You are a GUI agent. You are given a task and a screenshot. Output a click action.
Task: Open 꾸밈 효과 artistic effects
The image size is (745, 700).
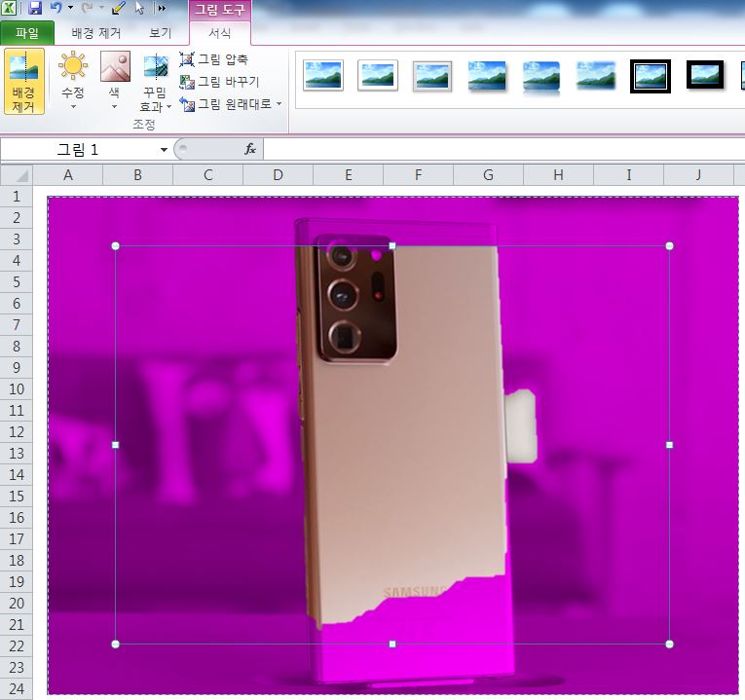(156, 81)
